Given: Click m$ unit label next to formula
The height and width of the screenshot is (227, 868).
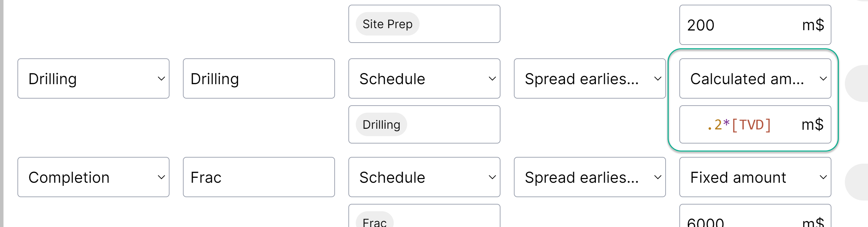Looking at the screenshot, I should click(812, 125).
